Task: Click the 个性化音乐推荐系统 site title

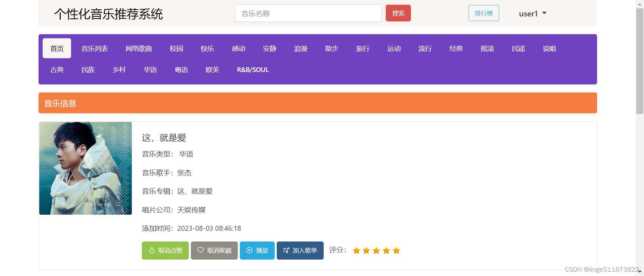Action: (109, 14)
